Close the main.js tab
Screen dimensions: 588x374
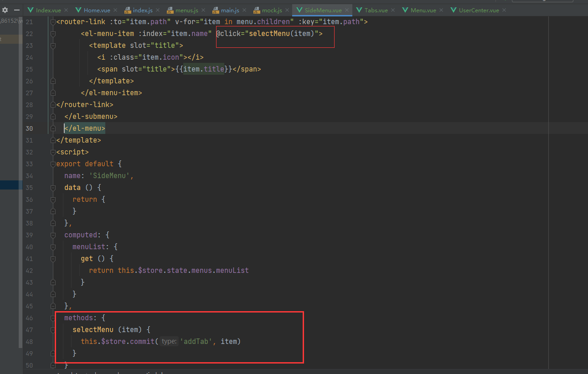point(244,10)
